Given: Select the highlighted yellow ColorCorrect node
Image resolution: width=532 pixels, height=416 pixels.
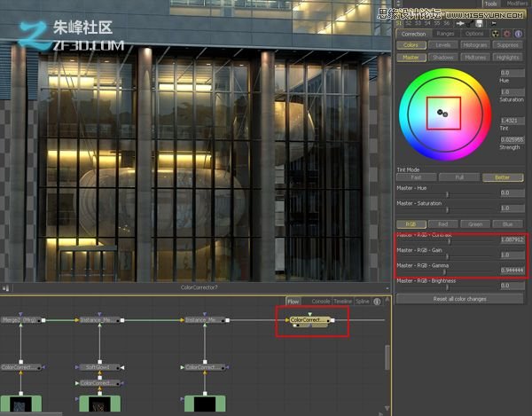Looking at the screenshot, I should [309, 320].
